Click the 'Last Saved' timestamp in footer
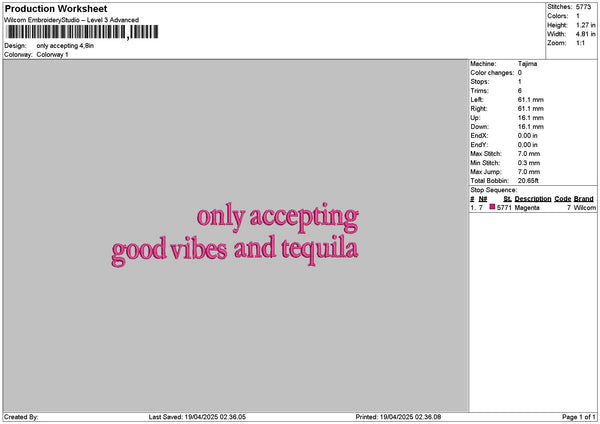 pyautogui.click(x=197, y=417)
